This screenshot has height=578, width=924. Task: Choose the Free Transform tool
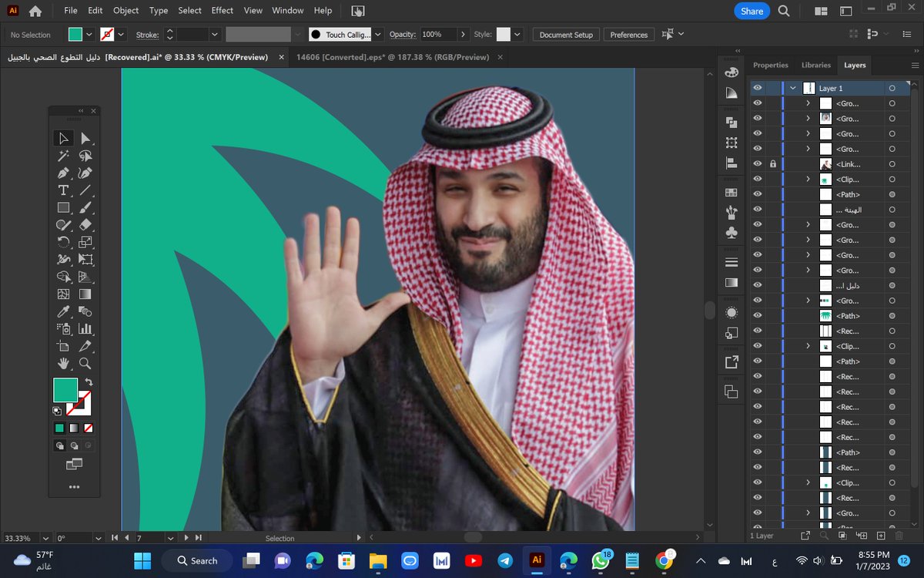pos(85,260)
